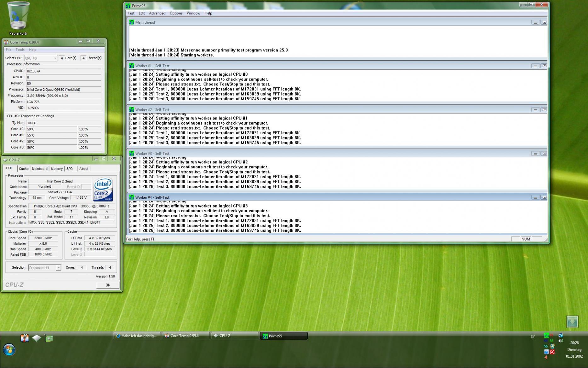The image size is (588, 368).
Task: Open the Processor #1 Selection dropdown in CPU-Z
Action: click(x=44, y=268)
